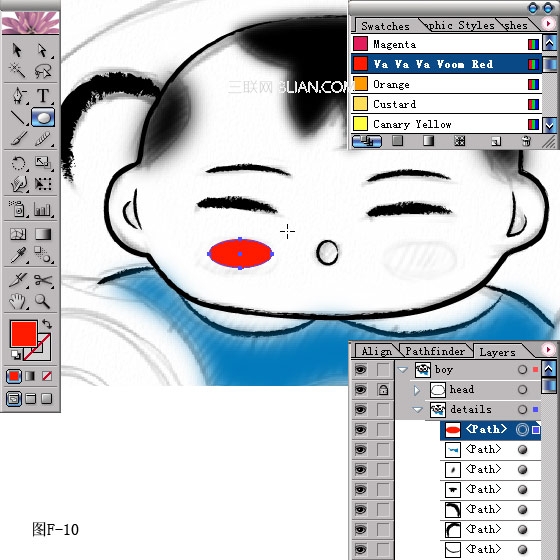
Task: Switch to the Layers tab
Action: pyautogui.click(x=497, y=352)
